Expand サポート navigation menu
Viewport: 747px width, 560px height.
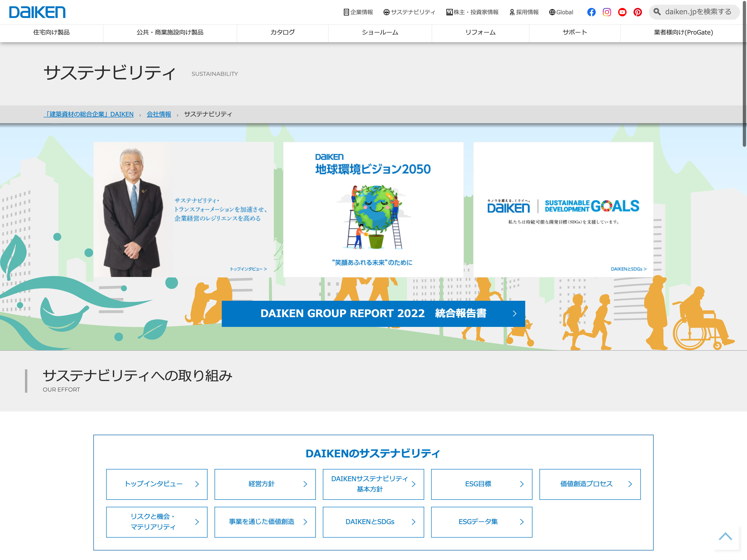pos(574,32)
